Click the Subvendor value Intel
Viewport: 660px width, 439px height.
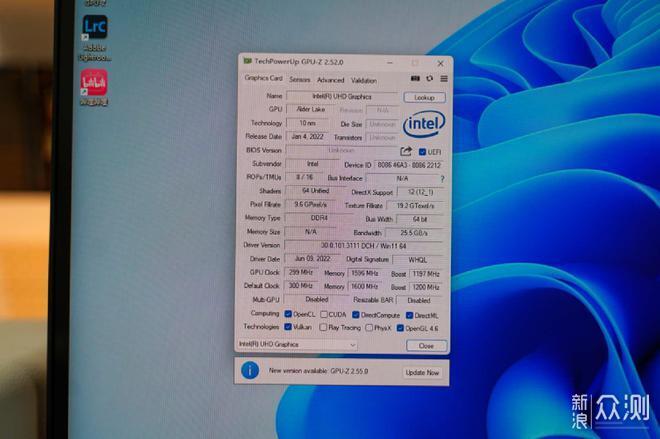click(x=312, y=164)
